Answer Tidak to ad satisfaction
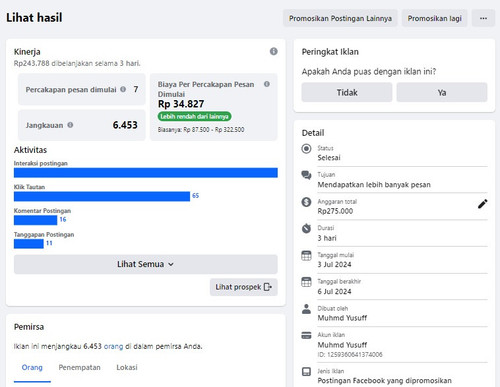The width and height of the screenshot is (500, 387). [x=347, y=92]
